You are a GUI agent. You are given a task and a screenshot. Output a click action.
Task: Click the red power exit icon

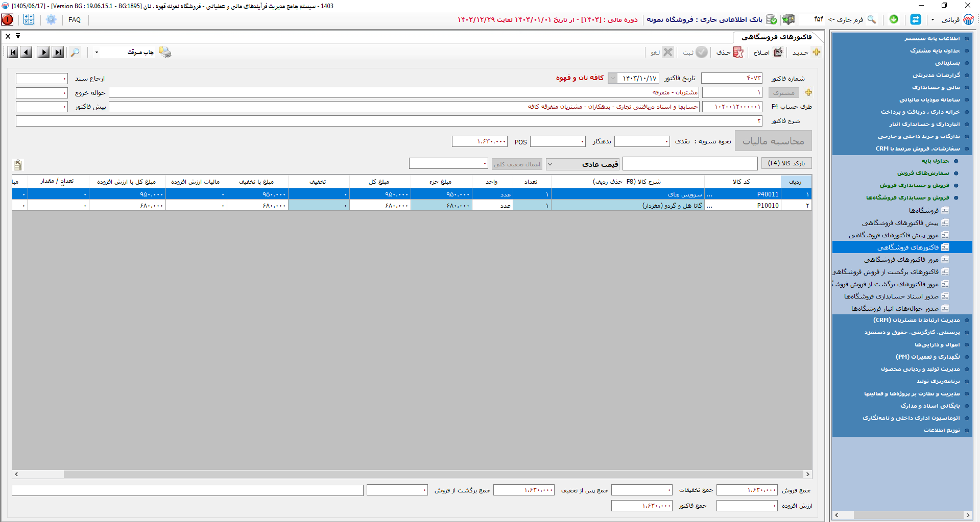click(x=8, y=19)
